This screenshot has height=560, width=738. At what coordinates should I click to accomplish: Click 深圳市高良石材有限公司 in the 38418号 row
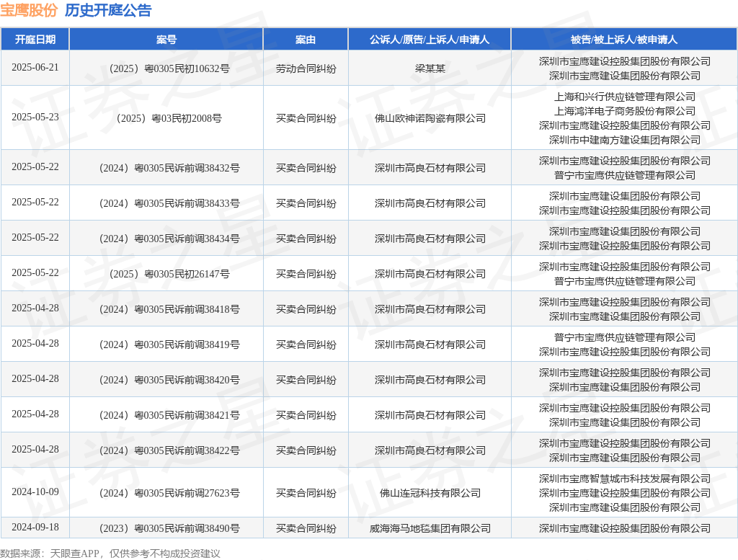coord(430,309)
